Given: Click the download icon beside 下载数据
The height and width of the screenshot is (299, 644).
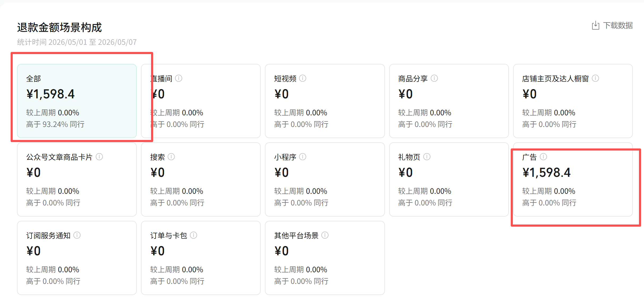Looking at the screenshot, I should point(595,25).
